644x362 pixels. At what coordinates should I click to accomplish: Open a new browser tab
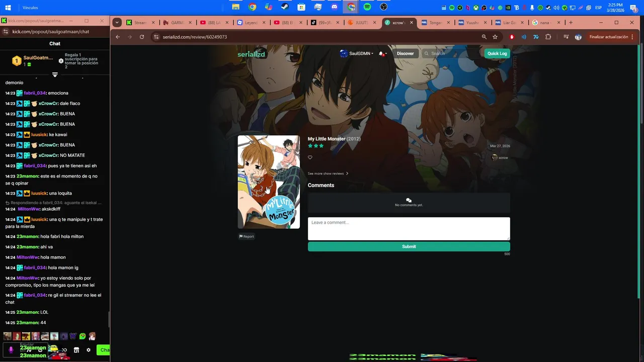click(x=571, y=23)
